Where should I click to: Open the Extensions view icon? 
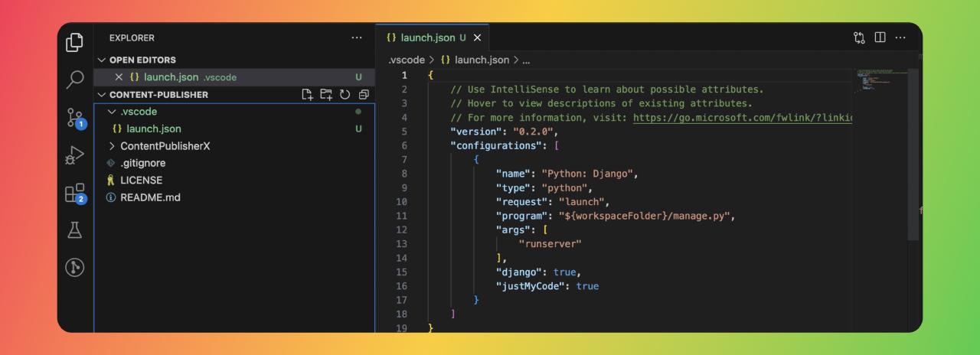(x=75, y=193)
